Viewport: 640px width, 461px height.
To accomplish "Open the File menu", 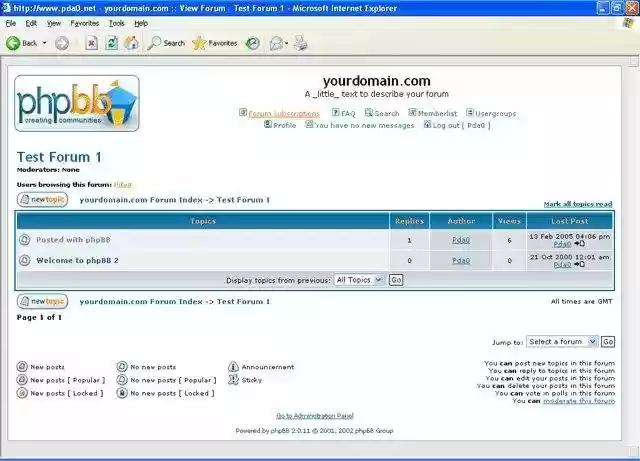I will [11, 23].
